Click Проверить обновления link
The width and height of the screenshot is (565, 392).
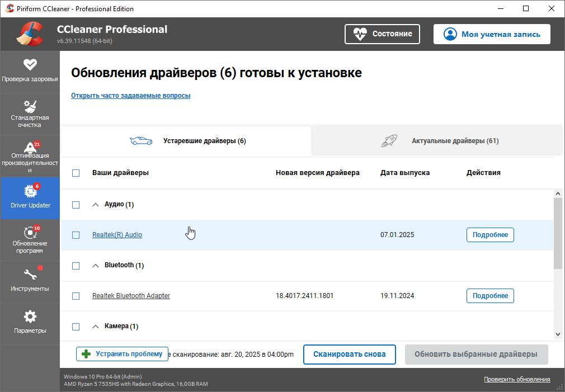(517, 379)
